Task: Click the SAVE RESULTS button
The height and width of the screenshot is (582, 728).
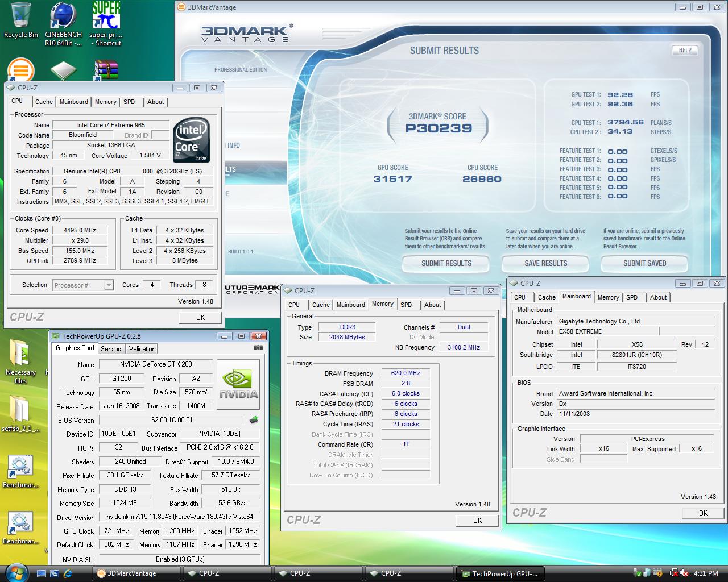Action: tap(546, 263)
